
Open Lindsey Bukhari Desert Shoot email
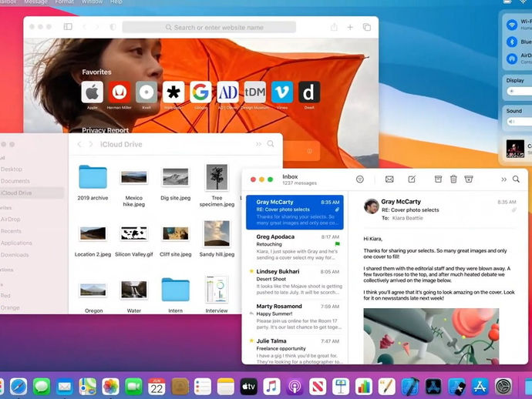(295, 282)
